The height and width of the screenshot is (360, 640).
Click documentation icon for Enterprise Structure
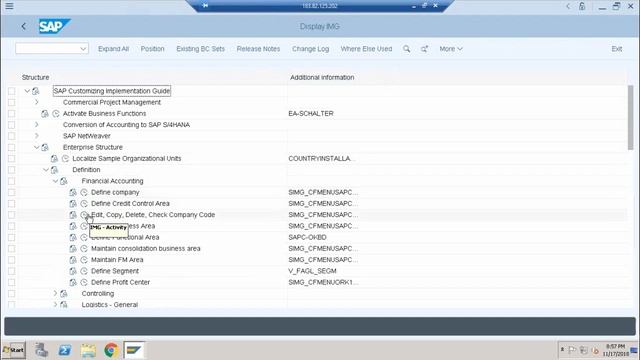coord(45,147)
